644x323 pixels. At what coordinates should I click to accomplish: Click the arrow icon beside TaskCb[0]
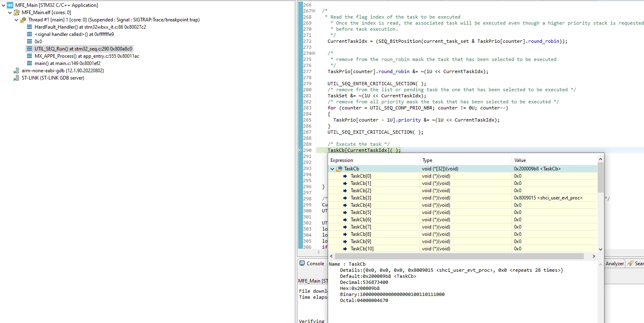point(345,176)
